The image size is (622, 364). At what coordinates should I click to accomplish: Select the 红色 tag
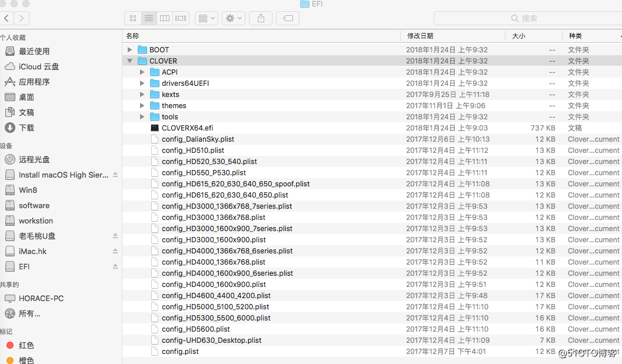tap(26, 345)
